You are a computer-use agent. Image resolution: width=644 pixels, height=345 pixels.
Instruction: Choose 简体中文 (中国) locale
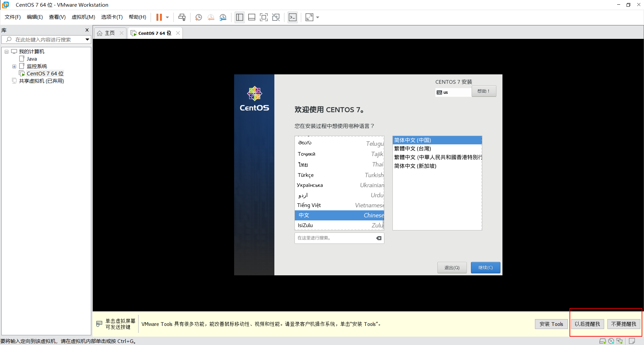(x=437, y=140)
